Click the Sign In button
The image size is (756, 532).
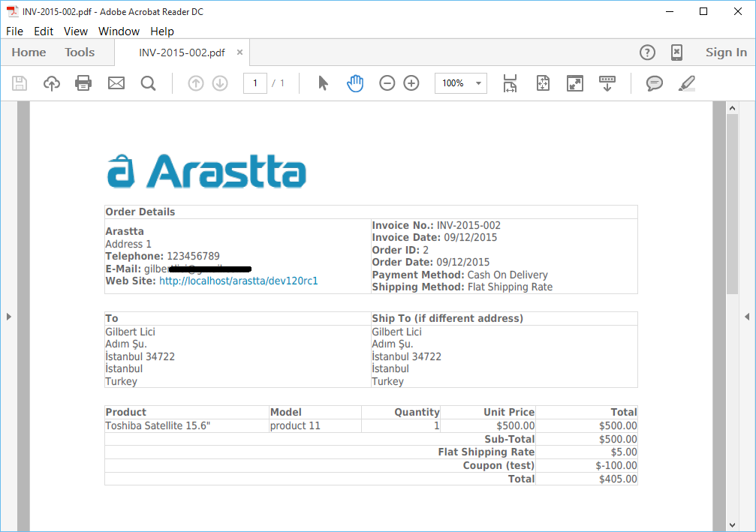pyautogui.click(x=726, y=52)
